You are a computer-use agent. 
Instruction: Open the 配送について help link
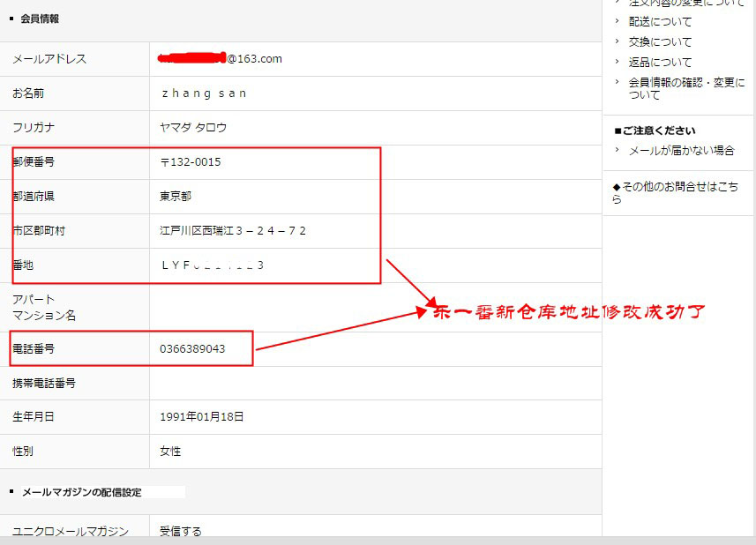pyautogui.click(x=660, y=21)
